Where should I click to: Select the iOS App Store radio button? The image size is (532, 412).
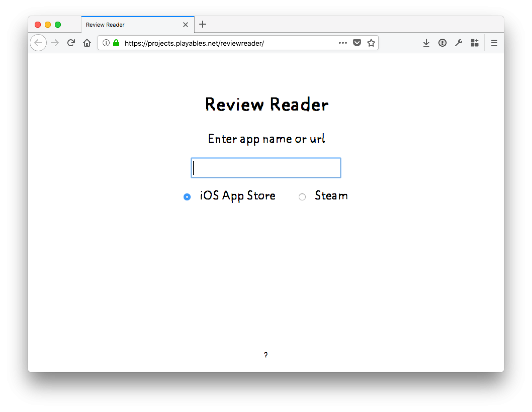coord(187,197)
